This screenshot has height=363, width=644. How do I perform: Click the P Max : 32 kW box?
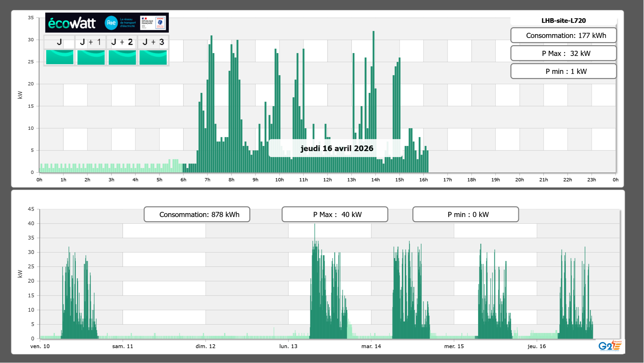coord(563,53)
